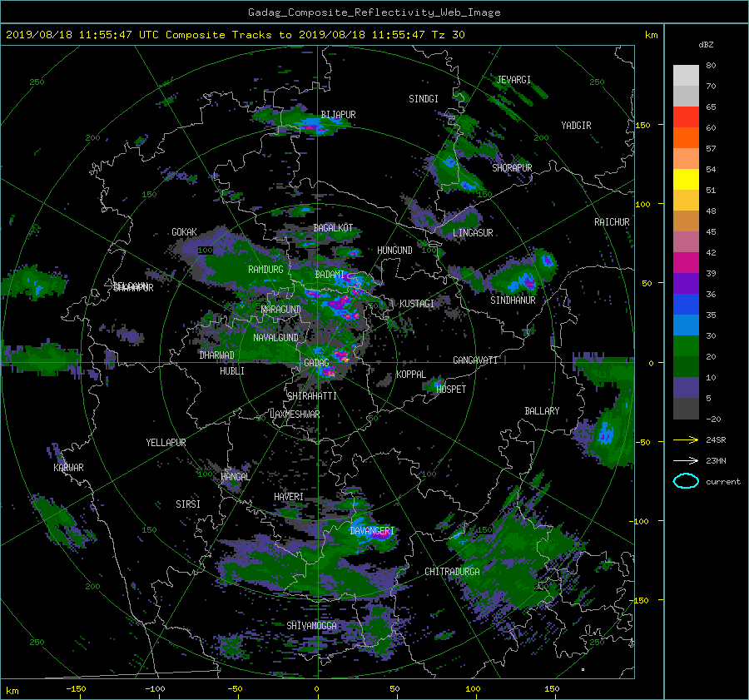Click the SIRSI city label
749x700 pixels.
(188, 504)
